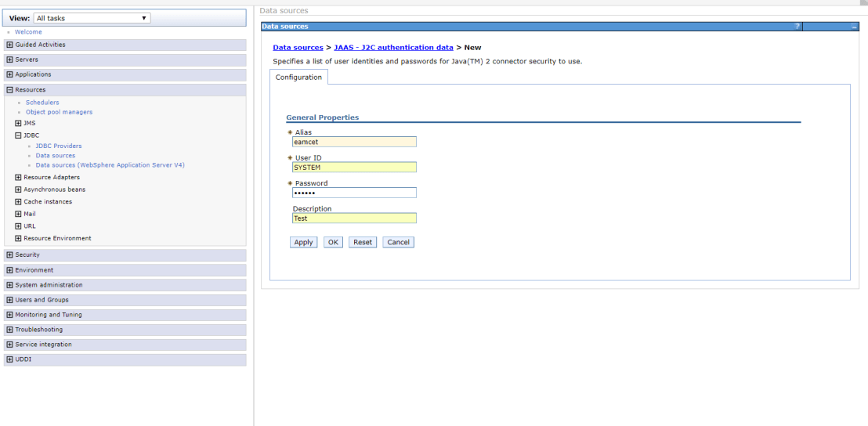Expand the Servers navigation section
Image resolution: width=868 pixels, height=426 pixels.
point(9,60)
